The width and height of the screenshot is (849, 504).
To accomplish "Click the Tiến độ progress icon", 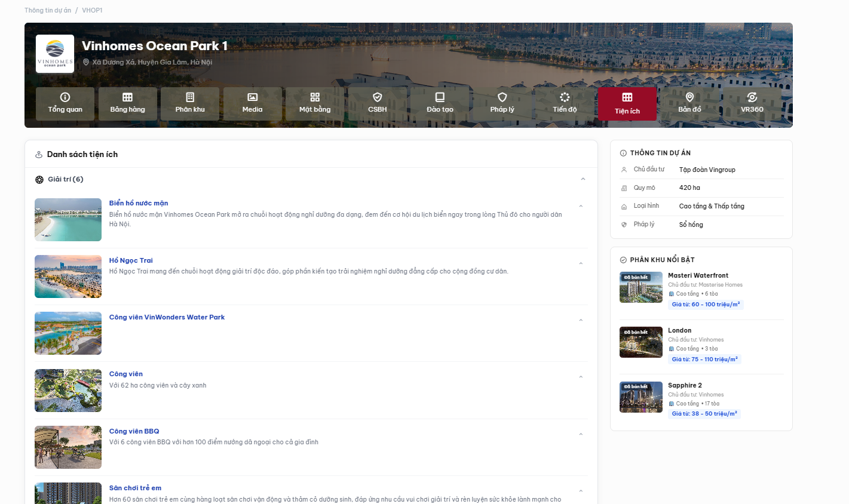I will coord(565,97).
